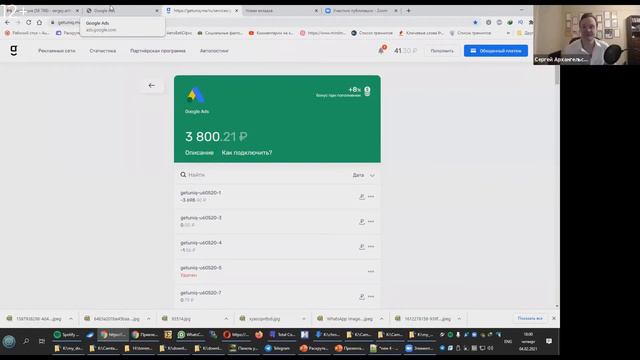Open the Task View icon on the taskbar
This screenshot has height=360, width=640.
[x=42, y=341]
